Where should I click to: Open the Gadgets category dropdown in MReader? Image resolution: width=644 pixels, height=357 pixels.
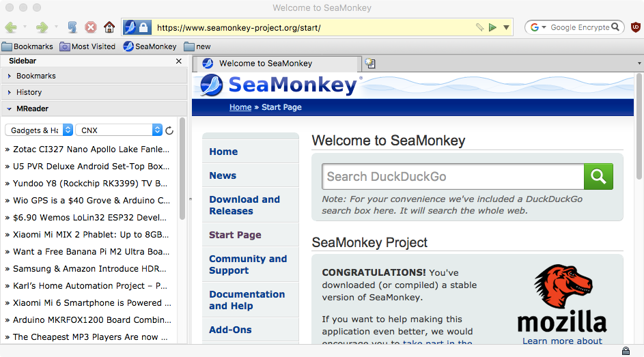click(x=39, y=130)
